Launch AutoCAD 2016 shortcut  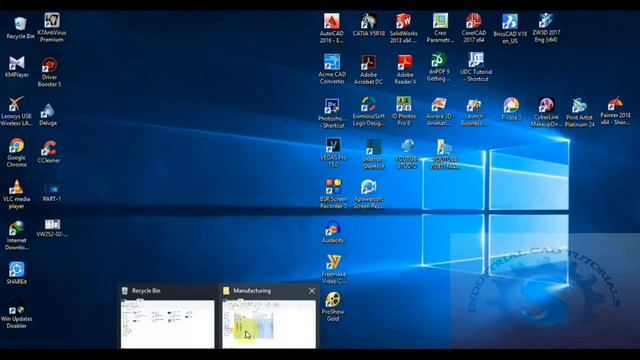pyautogui.click(x=331, y=28)
